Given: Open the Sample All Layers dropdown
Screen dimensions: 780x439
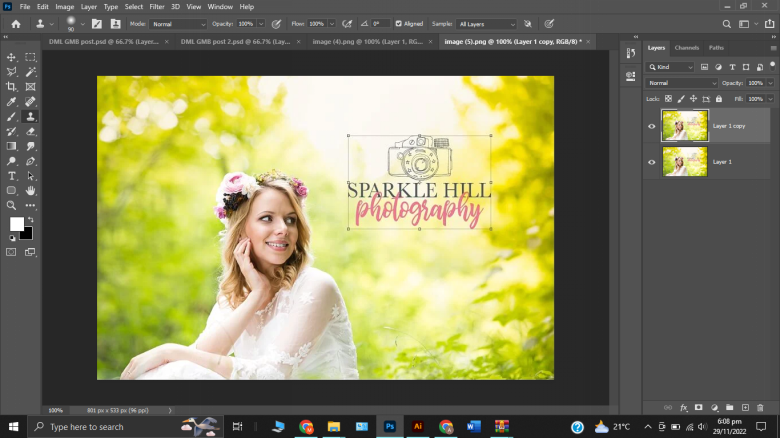Looking at the screenshot, I should (x=487, y=24).
